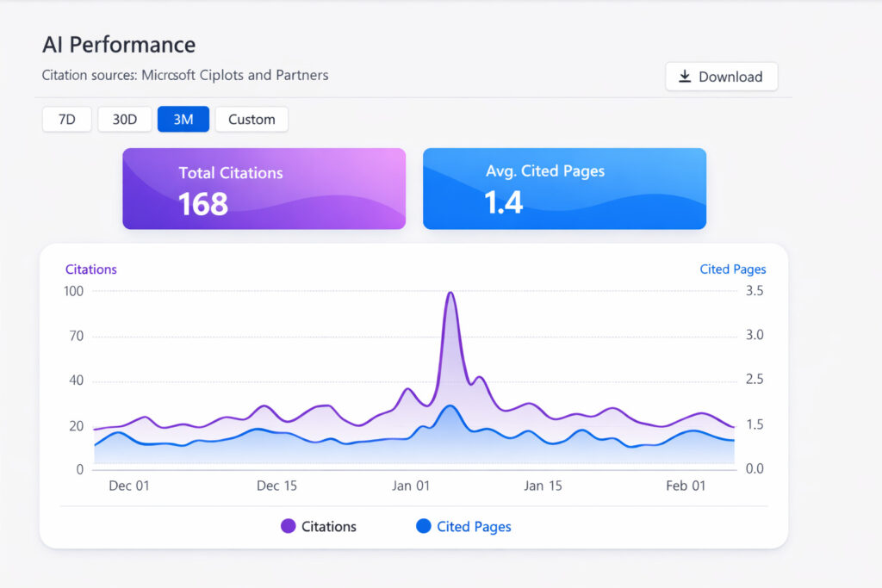Click the 20 value on left axis
882x588 pixels.
(77, 426)
